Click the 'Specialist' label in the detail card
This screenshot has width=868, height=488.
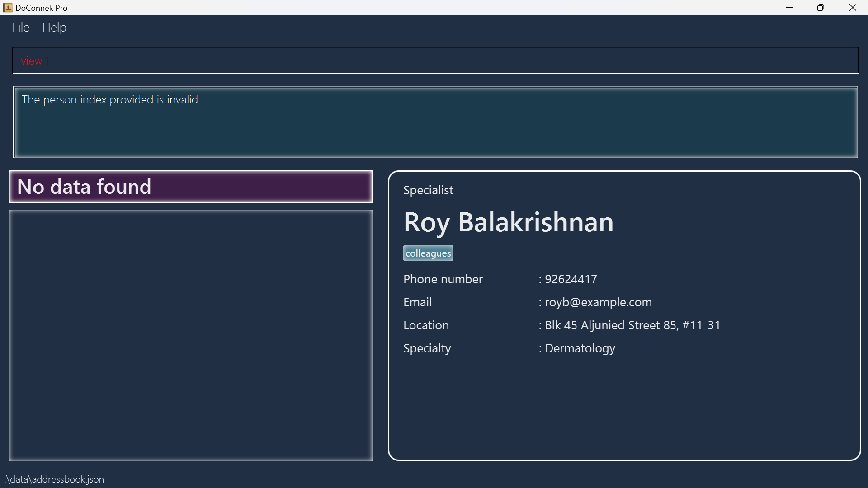428,190
